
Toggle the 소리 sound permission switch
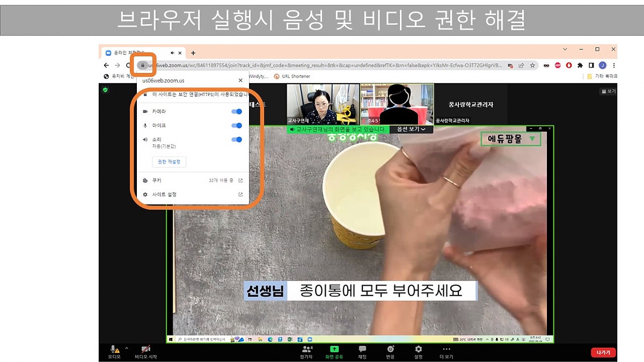coord(237,139)
